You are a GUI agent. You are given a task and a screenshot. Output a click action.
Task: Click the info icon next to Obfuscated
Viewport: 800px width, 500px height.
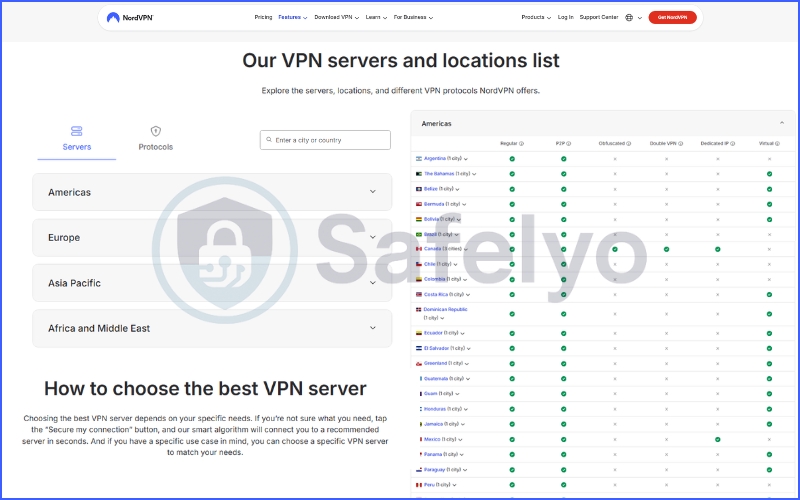629,144
